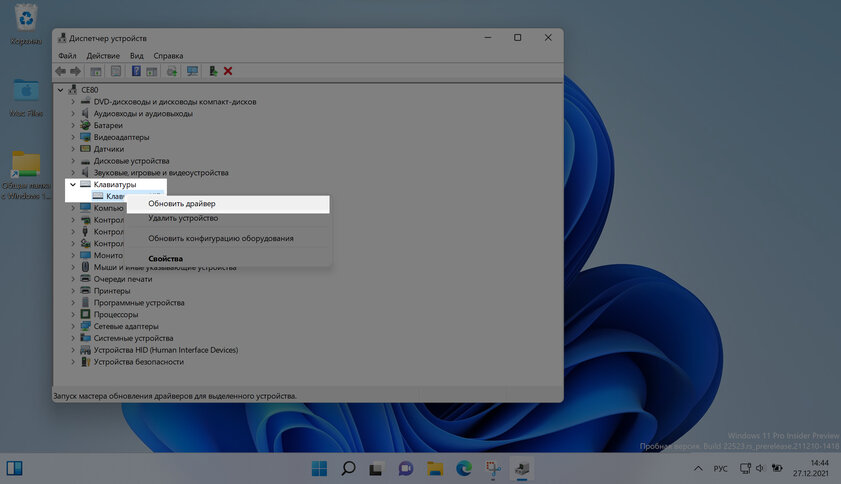Viewport: 841px width, 484px height.
Task: Select the Процессоры tree item
Action: pos(116,314)
